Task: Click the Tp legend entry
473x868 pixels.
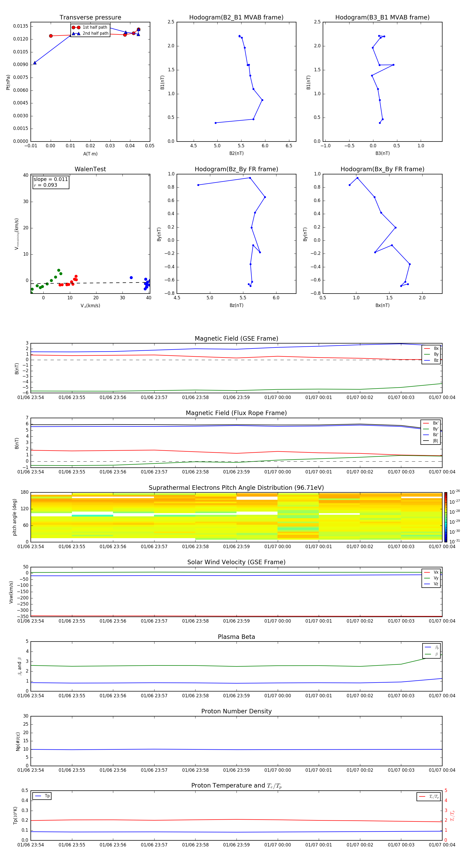Action: click(42, 796)
